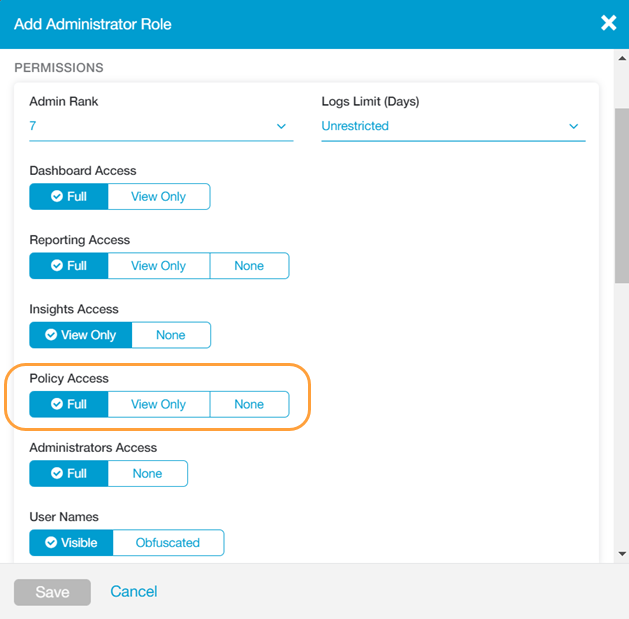The image size is (629, 619).
Task: Click the Save button
Action: [52, 592]
